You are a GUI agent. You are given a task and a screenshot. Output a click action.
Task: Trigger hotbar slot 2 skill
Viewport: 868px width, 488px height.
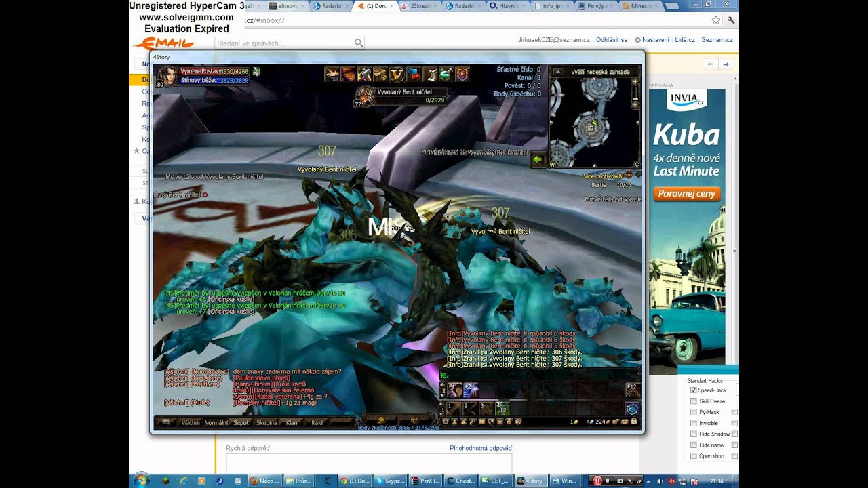click(471, 409)
